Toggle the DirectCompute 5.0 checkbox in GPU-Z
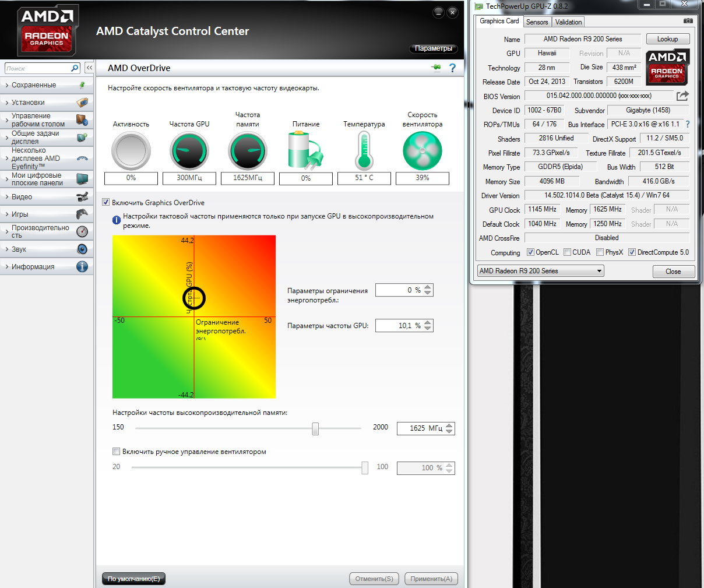The width and height of the screenshot is (704, 588). pos(632,252)
